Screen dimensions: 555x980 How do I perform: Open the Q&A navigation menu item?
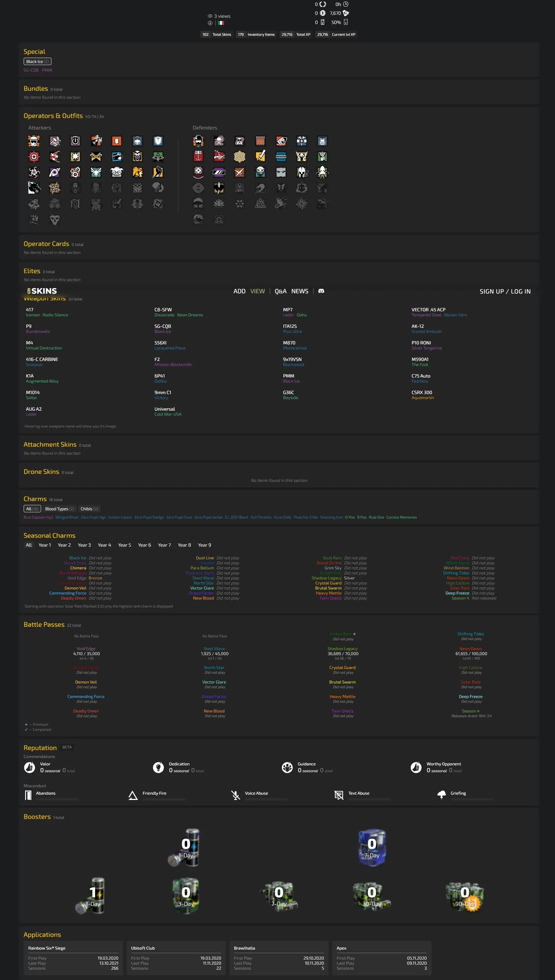tap(280, 291)
